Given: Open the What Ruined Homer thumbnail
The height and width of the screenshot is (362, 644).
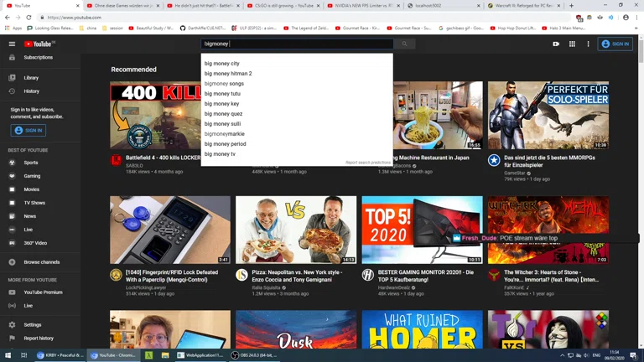Looking at the screenshot, I should click(423, 329).
